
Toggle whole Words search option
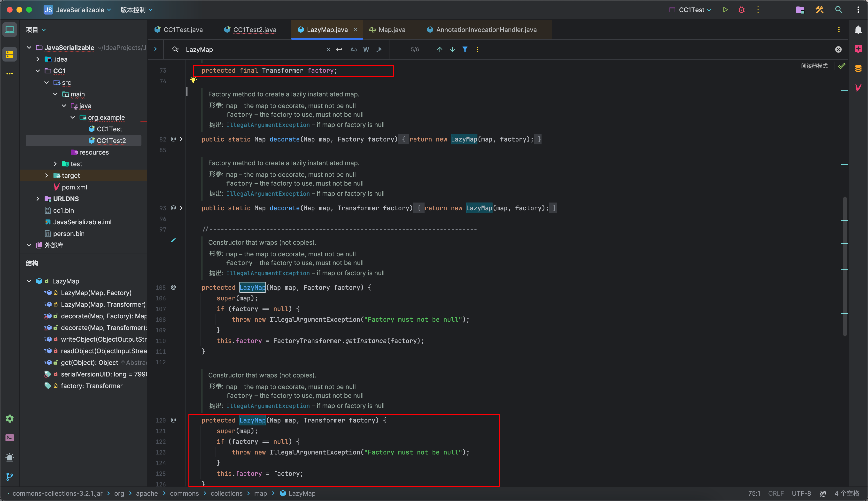coord(366,50)
